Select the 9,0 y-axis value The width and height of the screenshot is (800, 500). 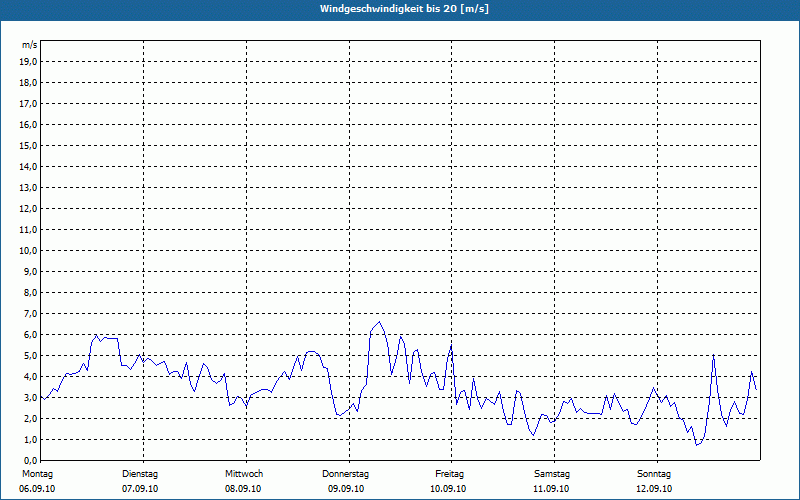[x=31, y=271]
